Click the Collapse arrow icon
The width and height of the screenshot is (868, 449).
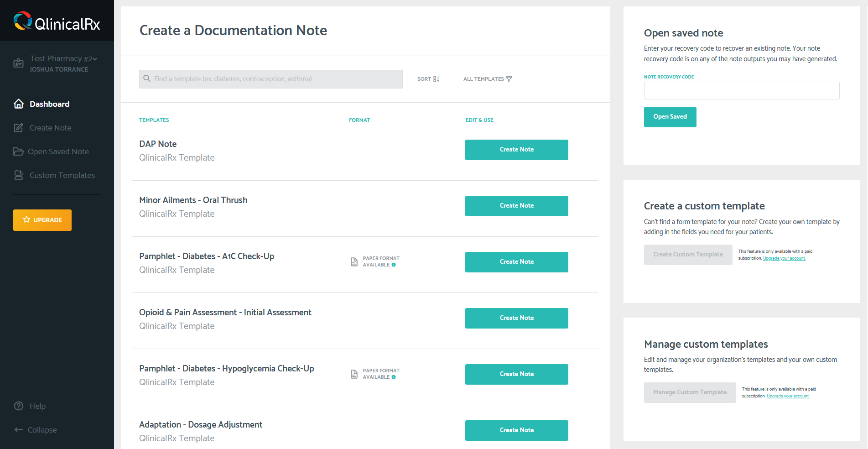[x=19, y=430]
